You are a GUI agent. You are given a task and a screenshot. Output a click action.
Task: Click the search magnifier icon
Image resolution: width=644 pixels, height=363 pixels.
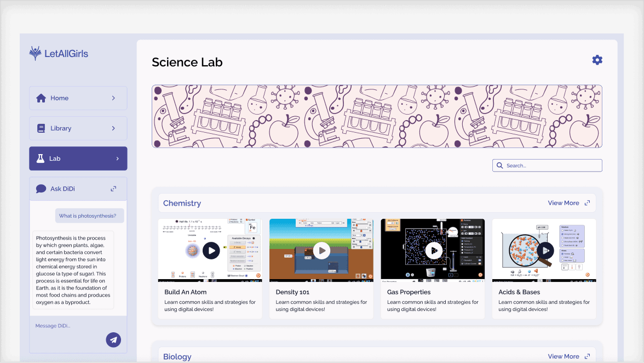(x=500, y=165)
